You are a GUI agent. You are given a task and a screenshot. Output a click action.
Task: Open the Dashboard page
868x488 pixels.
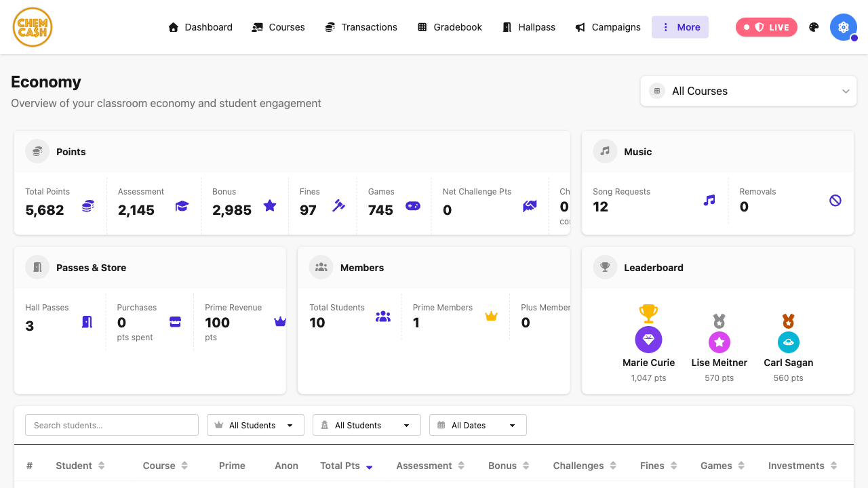coord(200,27)
